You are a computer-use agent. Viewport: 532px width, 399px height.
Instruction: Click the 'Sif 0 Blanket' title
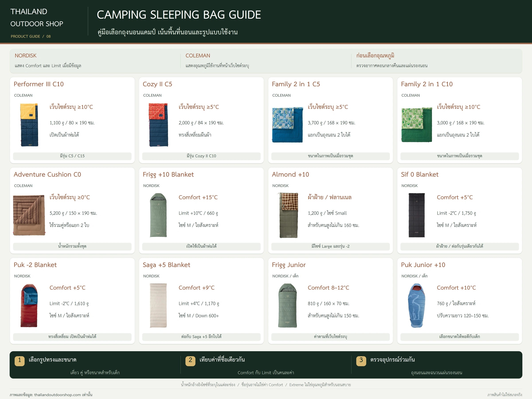pyautogui.click(x=420, y=174)
